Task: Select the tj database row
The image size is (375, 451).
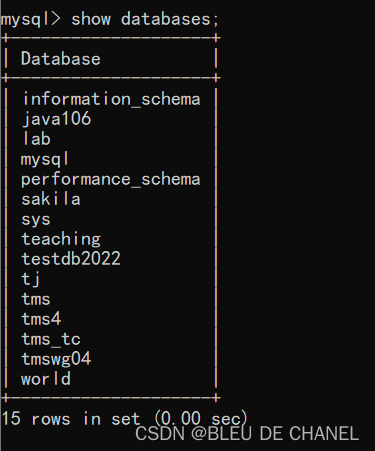Action: (x=31, y=279)
